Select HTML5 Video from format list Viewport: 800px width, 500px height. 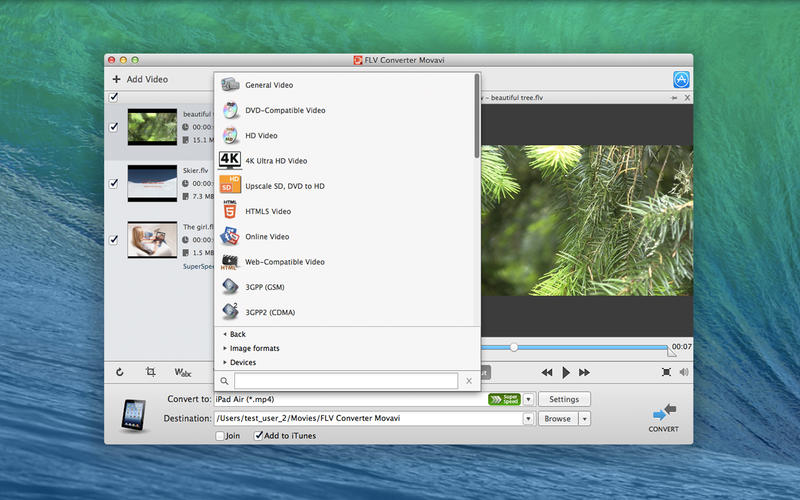pos(268,211)
